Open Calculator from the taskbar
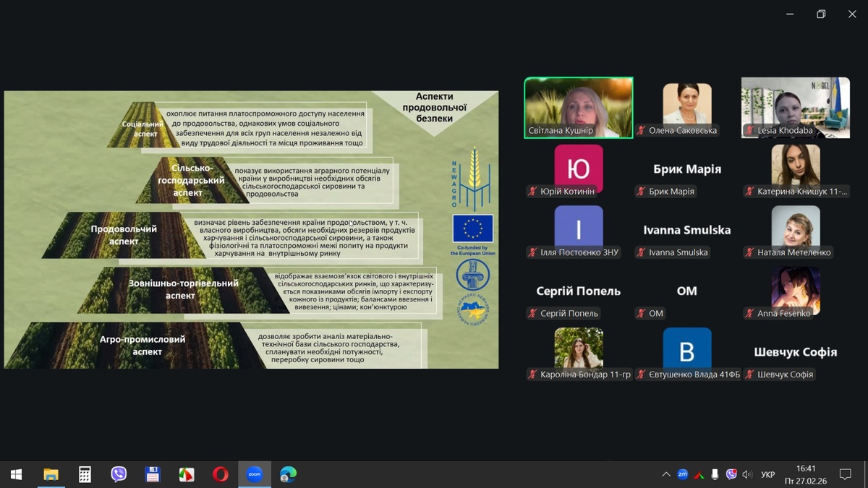The image size is (868, 488). [85, 474]
